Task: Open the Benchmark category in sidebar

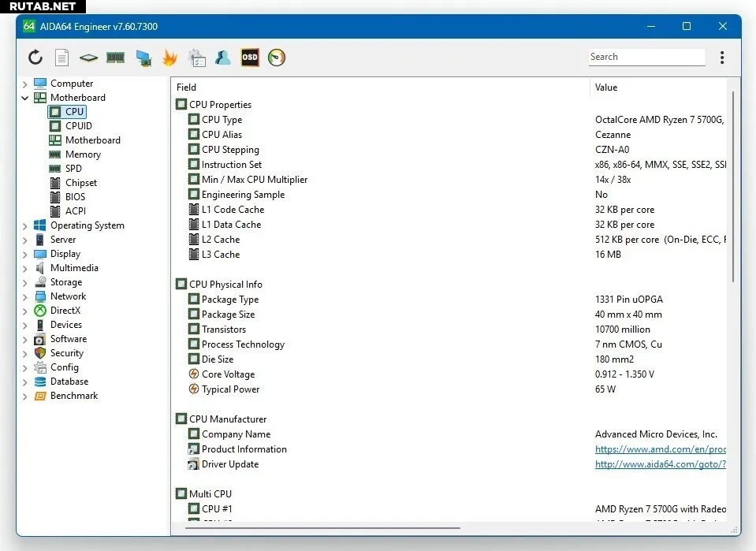Action: (x=74, y=396)
